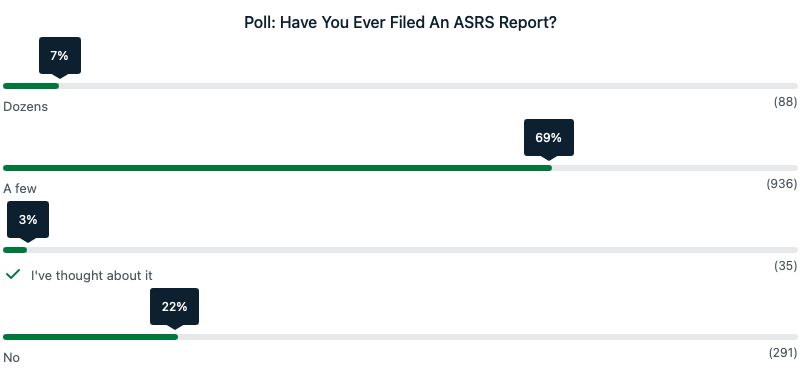Click the 22% tooltip badge
Image resolution: width=802 pixels, height=385 pixels.
pyautogui.click(x=174, y=306)
